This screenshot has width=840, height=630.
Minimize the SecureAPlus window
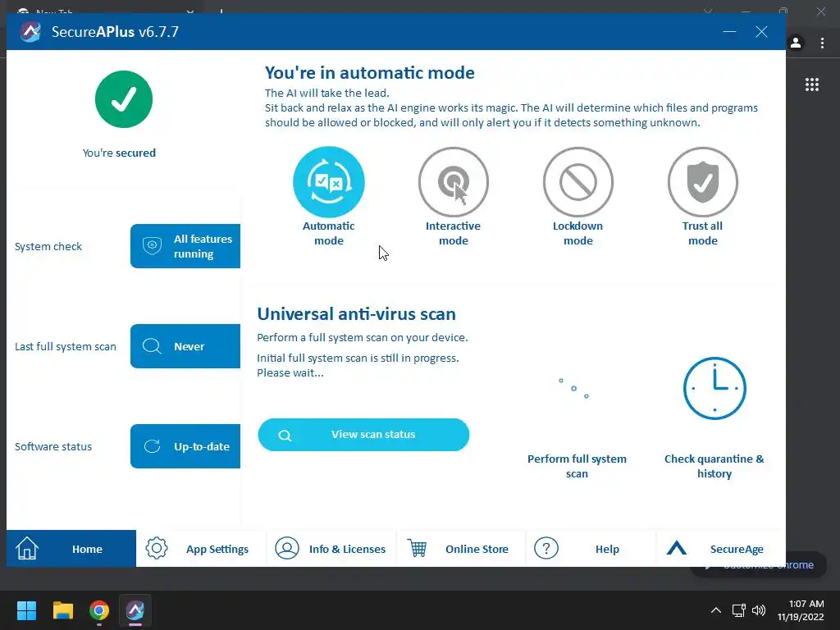pos(729,32)
